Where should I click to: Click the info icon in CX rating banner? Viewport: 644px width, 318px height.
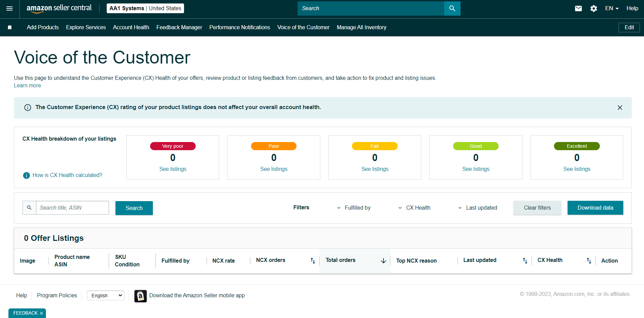(x=28, y=107)
